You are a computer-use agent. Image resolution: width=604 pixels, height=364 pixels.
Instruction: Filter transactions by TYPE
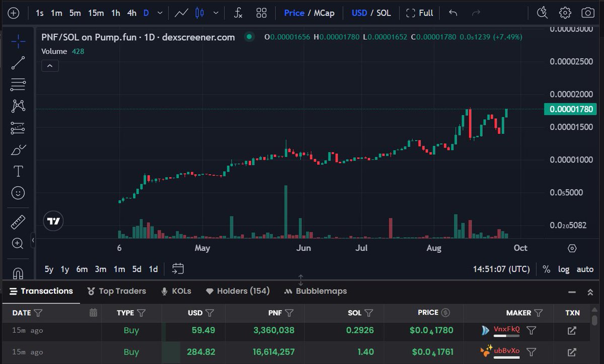(141, 313)
